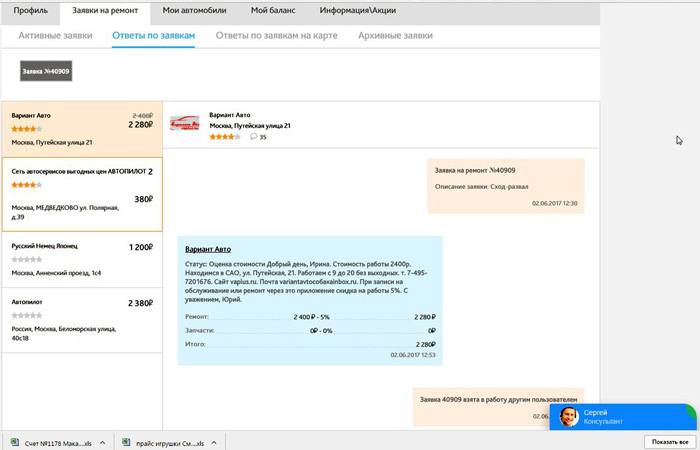The height and width of the screenshot is (450, 700).
Task: Click Сергей consultant avatar in chat widget
Action: point(569,416)
